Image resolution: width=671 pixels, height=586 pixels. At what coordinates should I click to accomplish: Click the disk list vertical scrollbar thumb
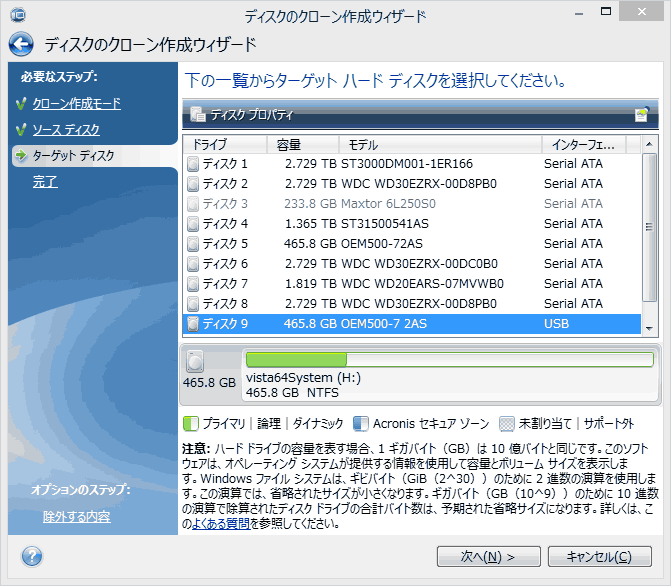(649, 227)
